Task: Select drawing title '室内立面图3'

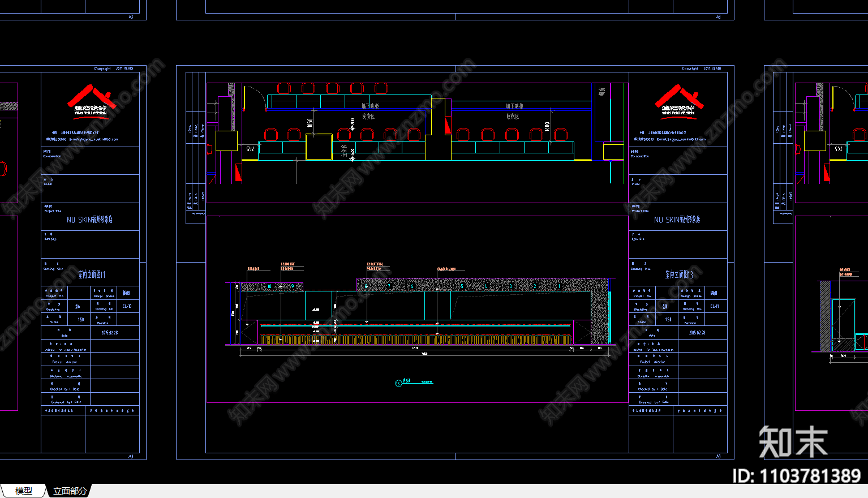Action: tap(679, 274)
